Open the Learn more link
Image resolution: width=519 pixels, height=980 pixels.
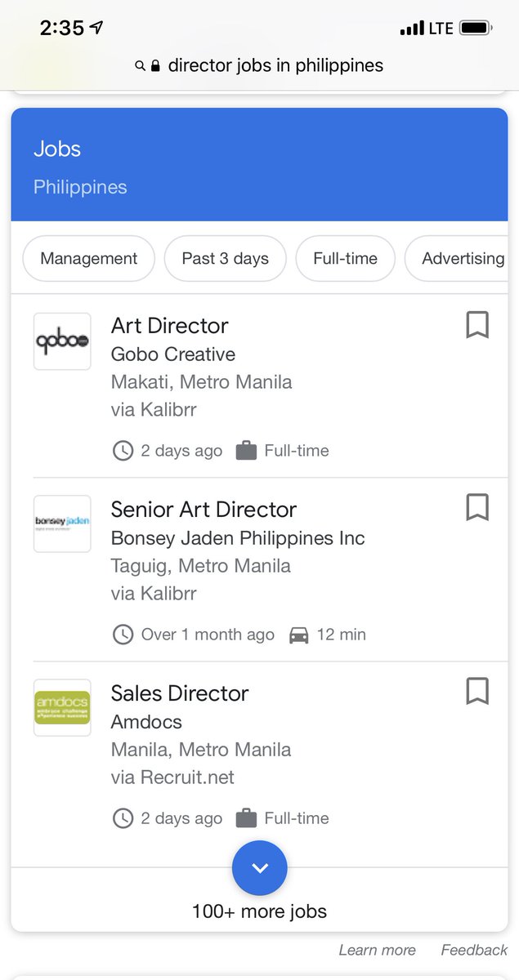(x=377, y=950)
